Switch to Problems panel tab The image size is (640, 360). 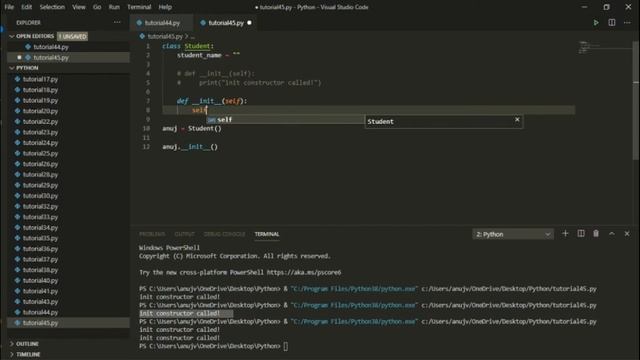coord(152,234)
